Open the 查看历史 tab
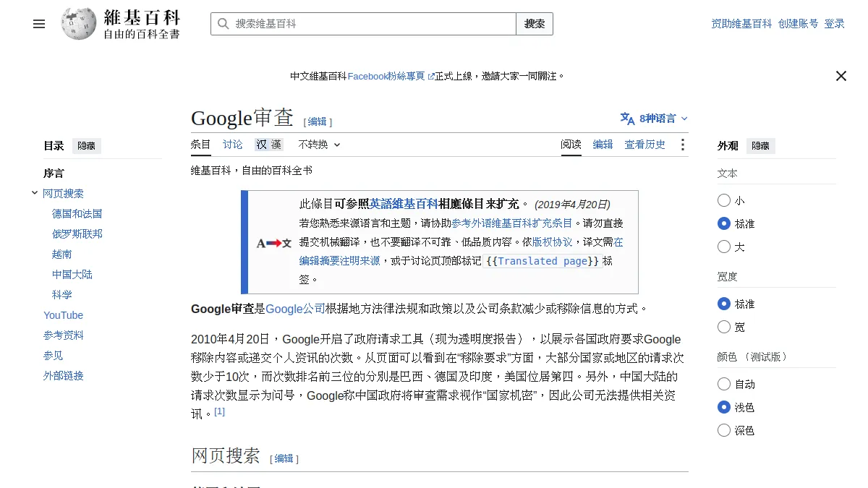Viewport: 868px width, 488px height. coord(645,145)
